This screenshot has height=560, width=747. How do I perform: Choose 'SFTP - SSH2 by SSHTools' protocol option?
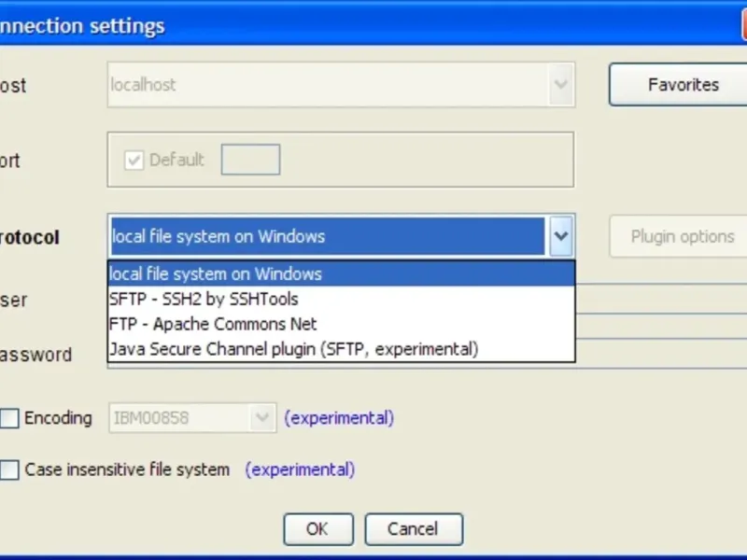341,299
